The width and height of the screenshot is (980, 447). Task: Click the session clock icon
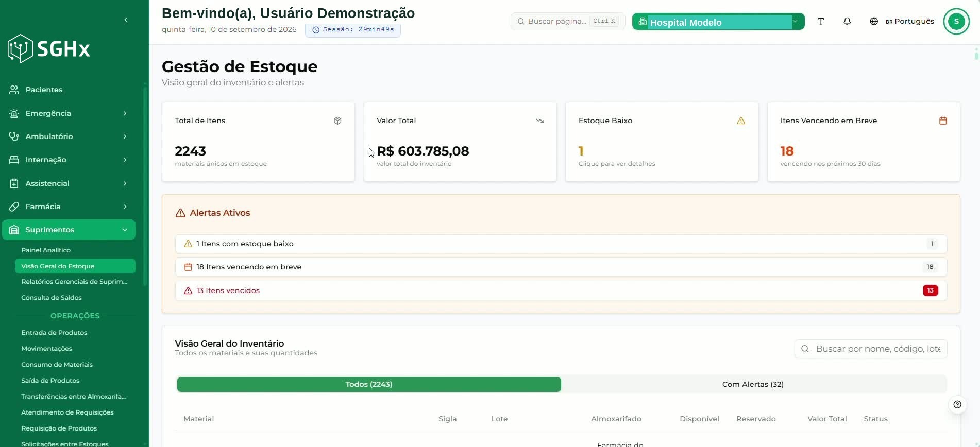pyautogui.click(x=316, y=30)
